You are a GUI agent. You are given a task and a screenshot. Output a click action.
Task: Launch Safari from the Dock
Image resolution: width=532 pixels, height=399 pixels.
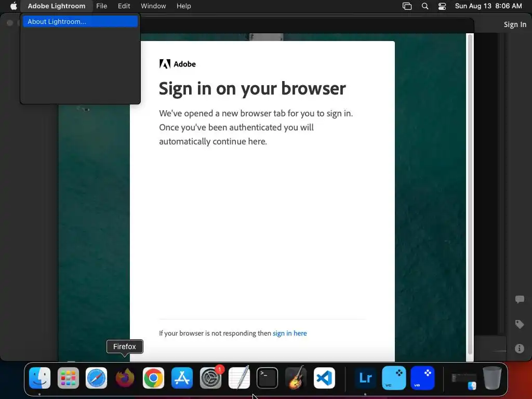click(96, 378)
